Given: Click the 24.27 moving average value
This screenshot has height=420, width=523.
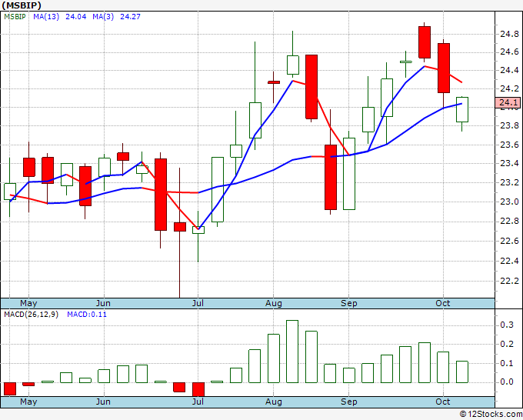Looking at the screenshot, I should tap(130, 17).
